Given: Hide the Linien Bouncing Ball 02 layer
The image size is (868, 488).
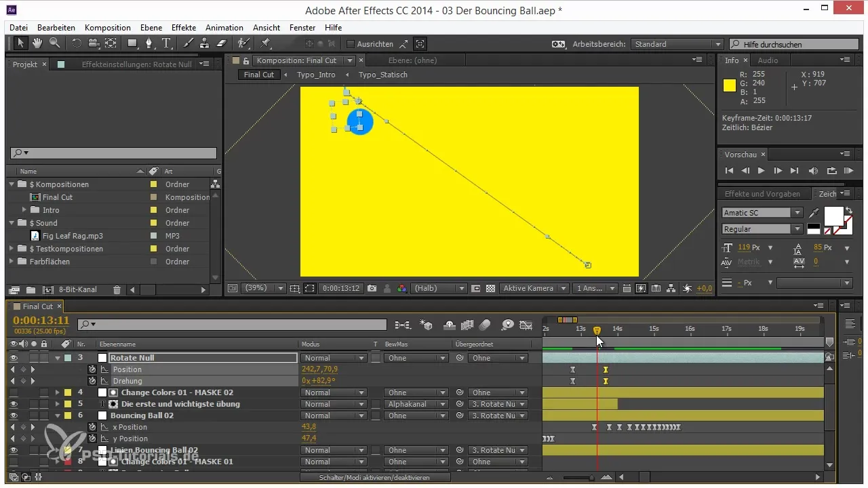Looking at the screenshot, I should 14,450.
